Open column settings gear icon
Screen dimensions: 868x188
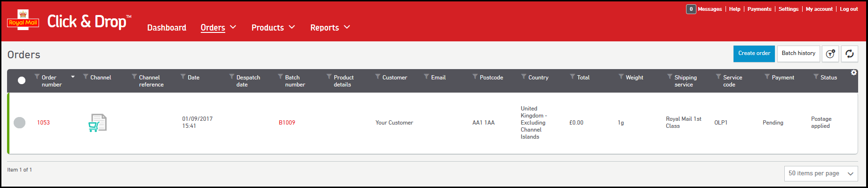(853, 72)
